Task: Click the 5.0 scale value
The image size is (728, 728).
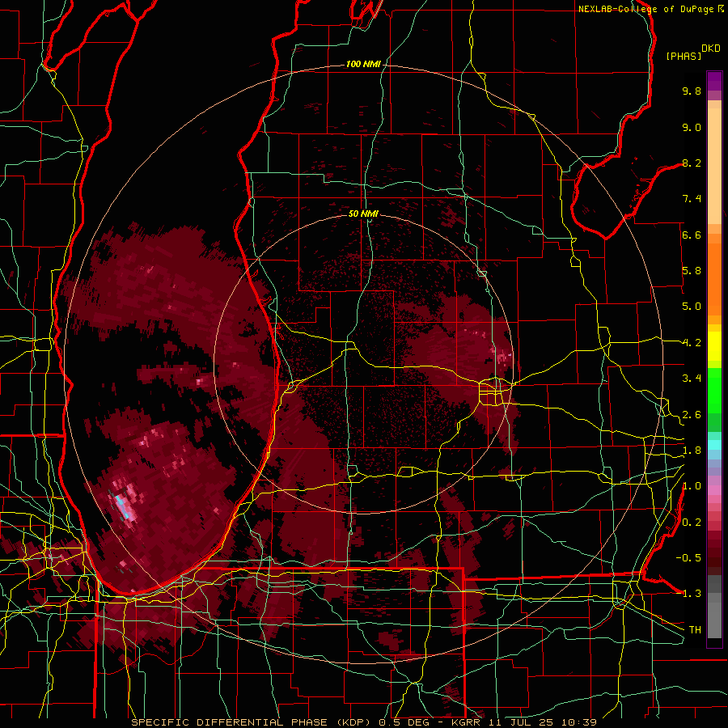Action: coord(692,307)
